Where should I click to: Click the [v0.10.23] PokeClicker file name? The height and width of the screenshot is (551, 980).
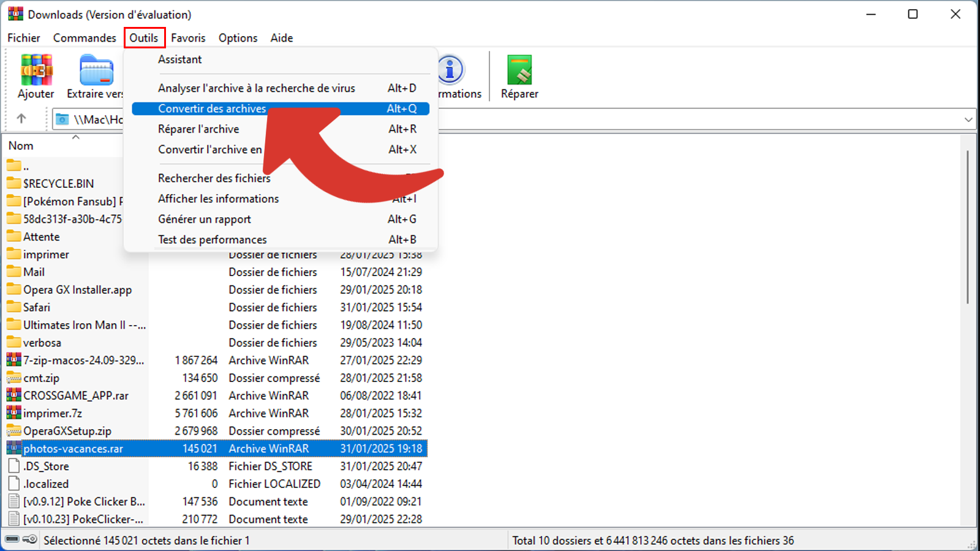83,519
